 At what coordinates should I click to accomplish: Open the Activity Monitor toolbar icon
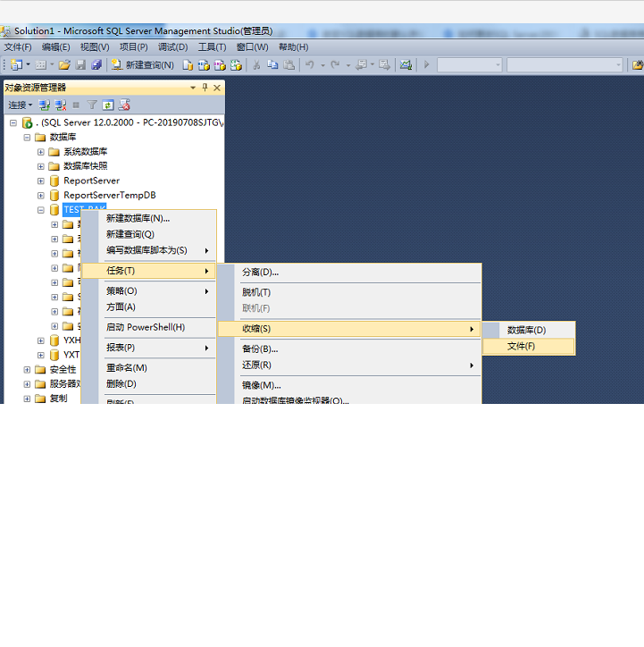tap(406, 65)
